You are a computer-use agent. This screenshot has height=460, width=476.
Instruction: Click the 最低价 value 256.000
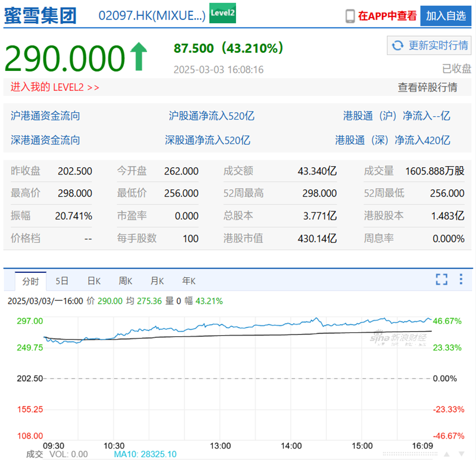[181, 194]
